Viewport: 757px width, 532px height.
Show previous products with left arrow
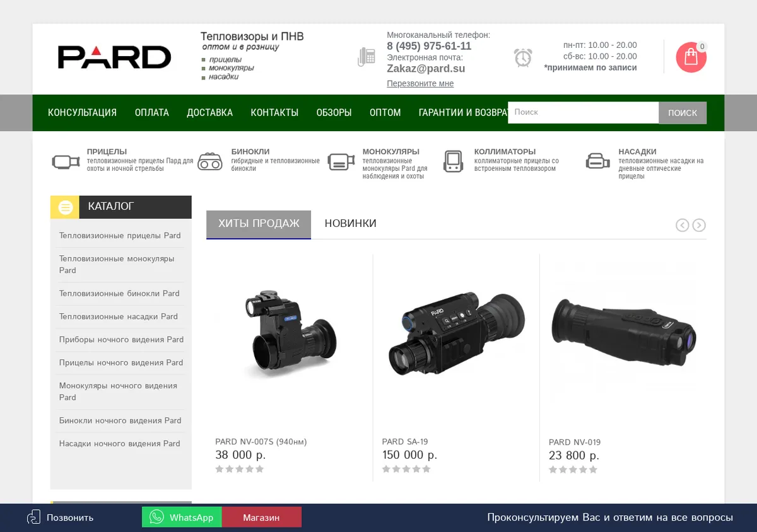pos(682,225)
